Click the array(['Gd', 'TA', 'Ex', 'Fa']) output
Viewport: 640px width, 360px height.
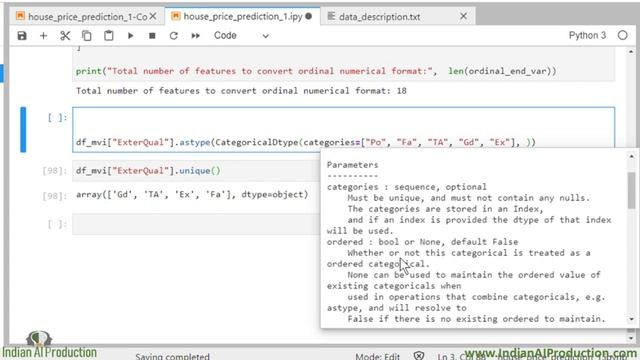pyautogui.click(x=192, y=194)
